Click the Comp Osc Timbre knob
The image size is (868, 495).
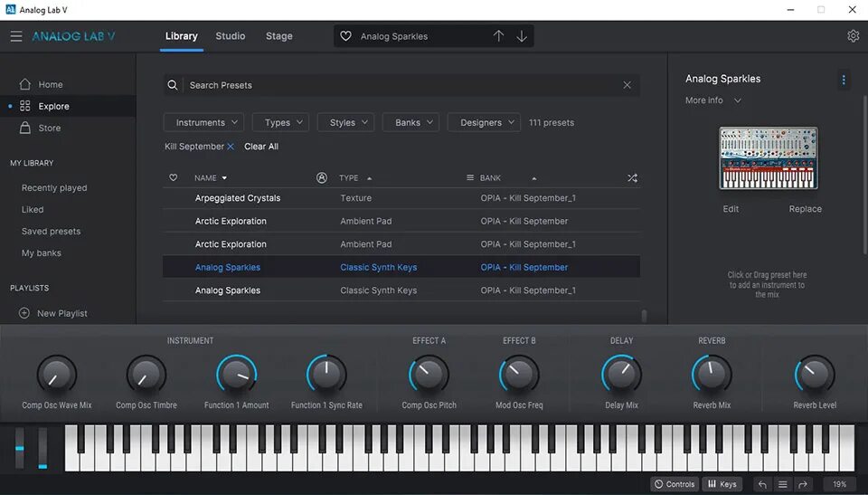[146, 375]
